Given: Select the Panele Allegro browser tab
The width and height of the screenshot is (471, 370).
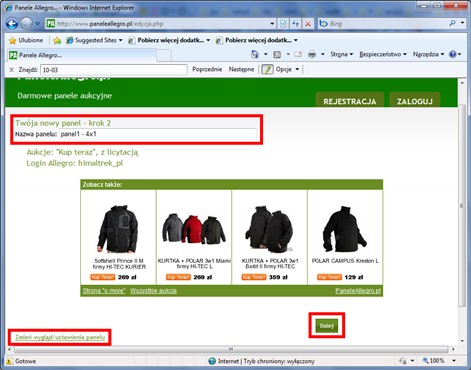Looking at the screenshot, I should [x=81, y=55].
